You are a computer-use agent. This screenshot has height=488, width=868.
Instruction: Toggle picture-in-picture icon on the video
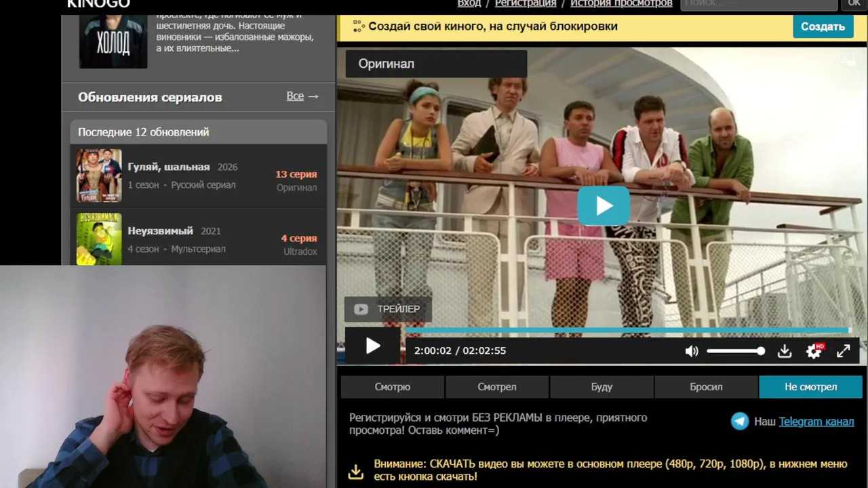point(847,60)
